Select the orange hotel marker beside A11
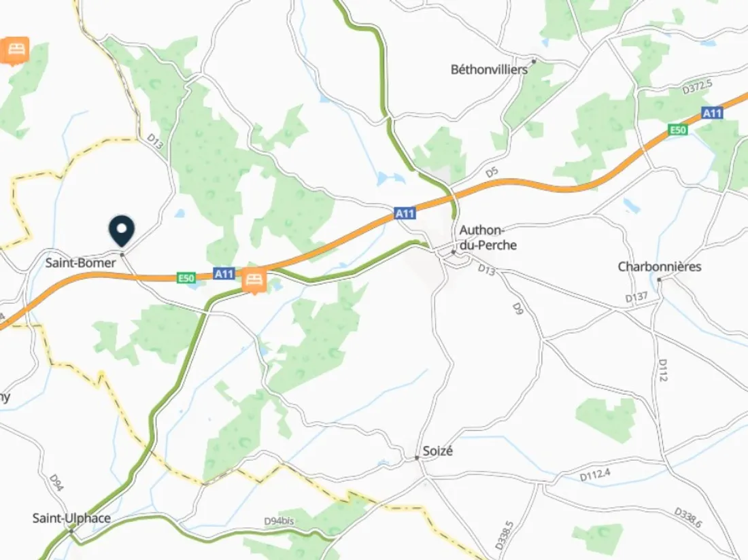Image resolution: width=748 pixels, height=560 pixels. click(254, 280)
